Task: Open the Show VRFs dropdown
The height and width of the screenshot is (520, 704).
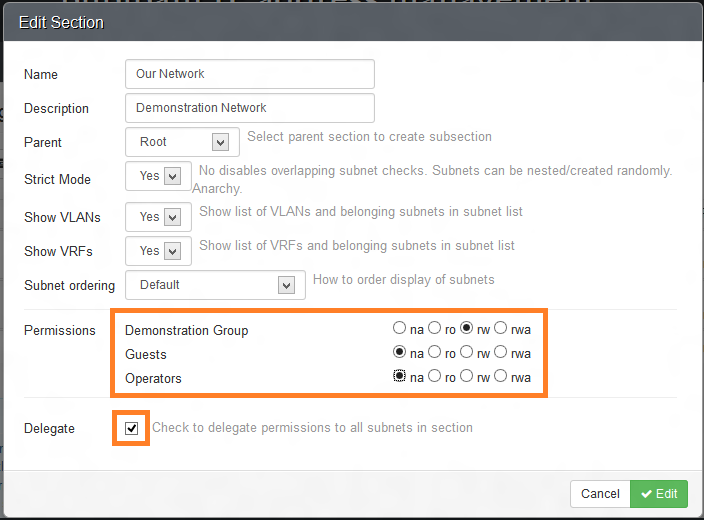Action: [x=158, y=251]
